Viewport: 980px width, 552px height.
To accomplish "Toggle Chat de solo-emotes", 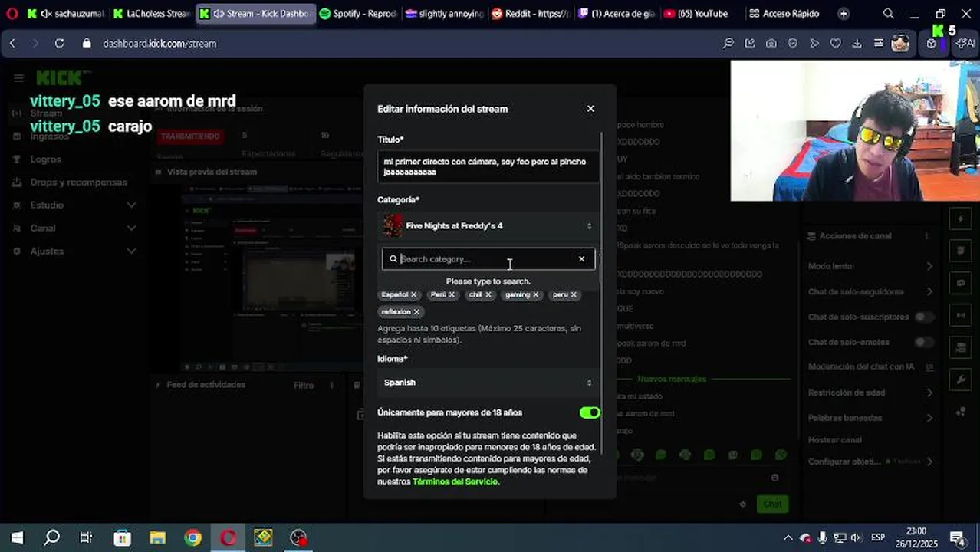I will pyautogui.click(x=924, y=342).
